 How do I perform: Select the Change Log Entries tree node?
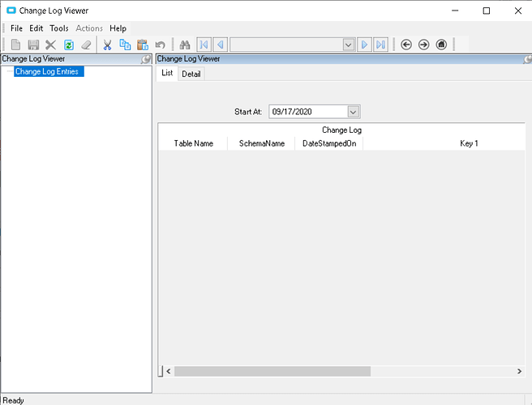pos(47,71)
